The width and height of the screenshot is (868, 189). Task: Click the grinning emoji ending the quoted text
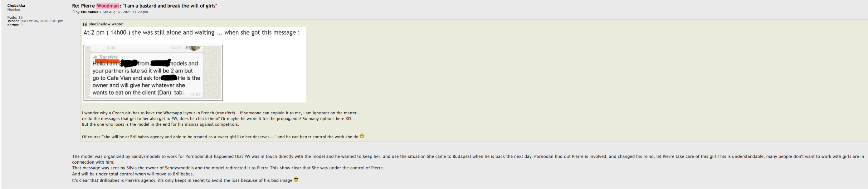(362, 136)
